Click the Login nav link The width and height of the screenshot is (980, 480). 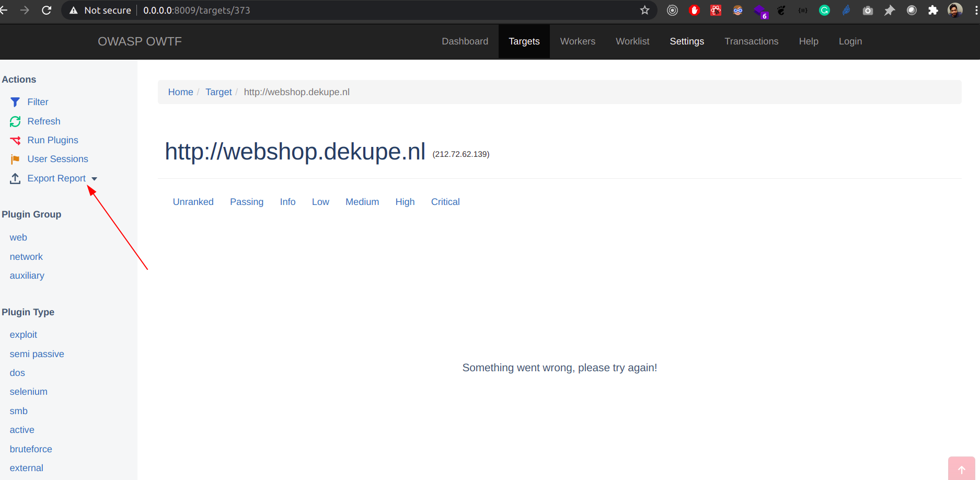[x=850, y=41]
